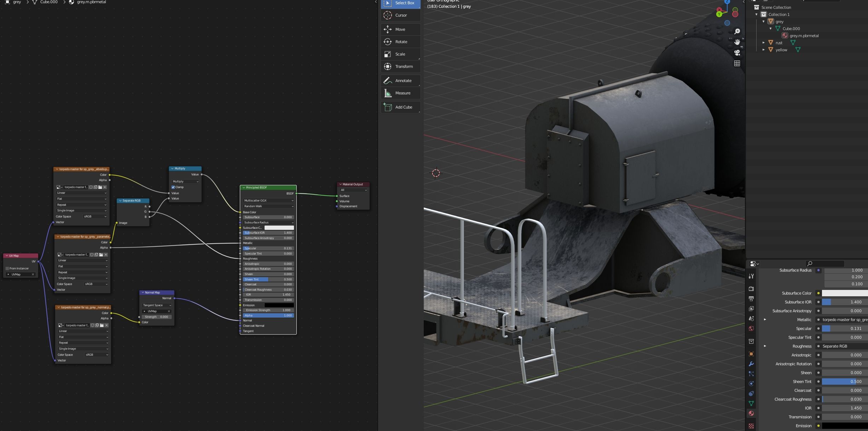Screen dimensions: 868x431
Task: Choose the Annotate tool
Action: (x=400, y=81)
